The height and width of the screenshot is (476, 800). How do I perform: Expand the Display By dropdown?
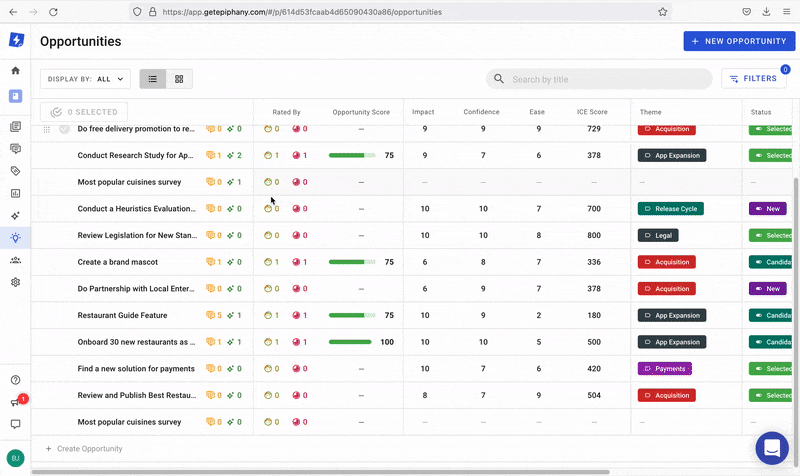(85, 79)
